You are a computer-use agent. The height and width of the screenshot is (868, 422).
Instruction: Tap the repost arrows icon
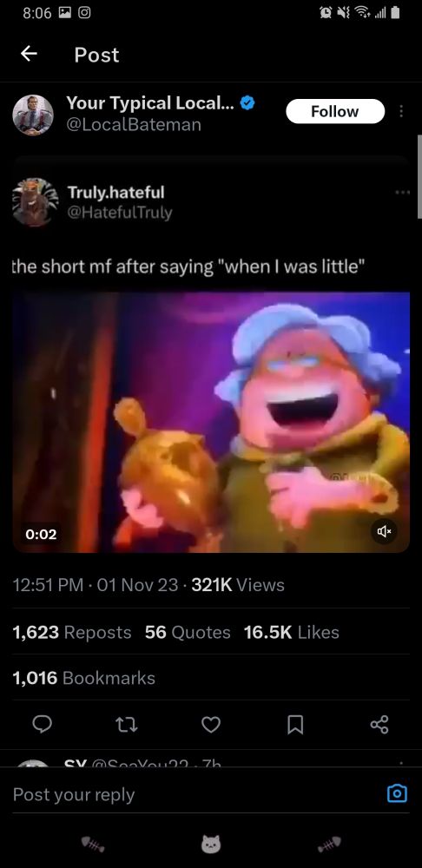(126, 724)
